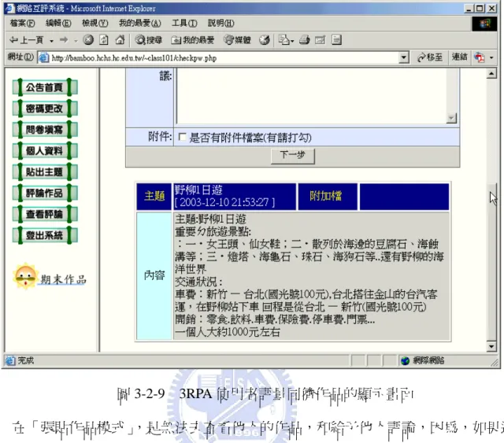504x443 pixels.
Task: Click the IE icon in title bar
Action: pos(10,8)
